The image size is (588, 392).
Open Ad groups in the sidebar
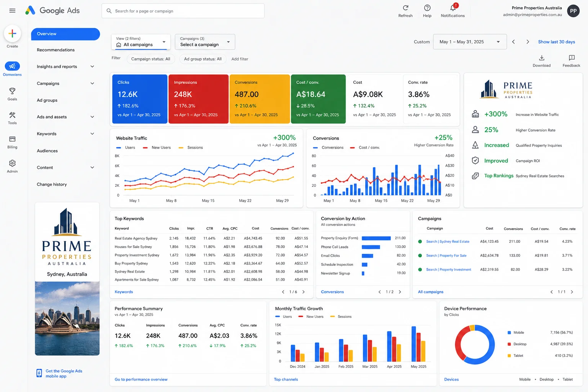(47, 100)
